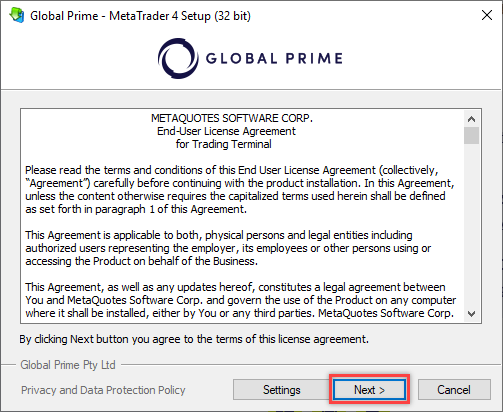Click the license scrollbar thumb
Screen dimensions: 503x412
(471, 135)
